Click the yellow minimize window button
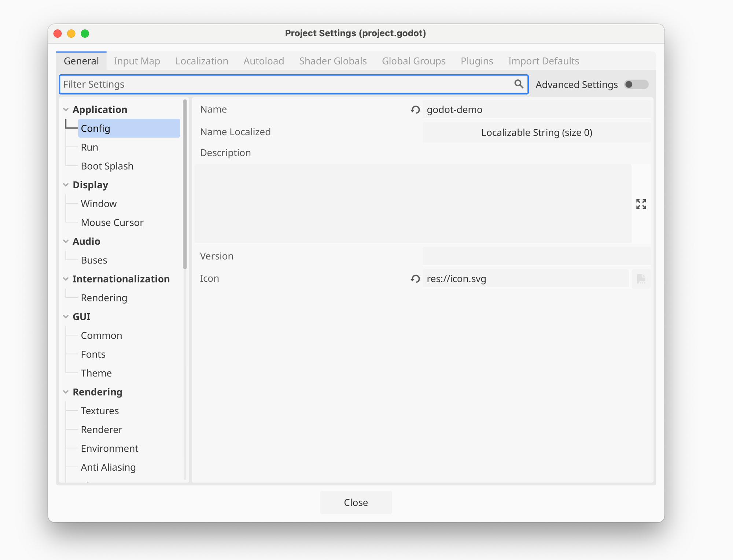Viewport: 733px width, 560px height. (x=71, y=34)
